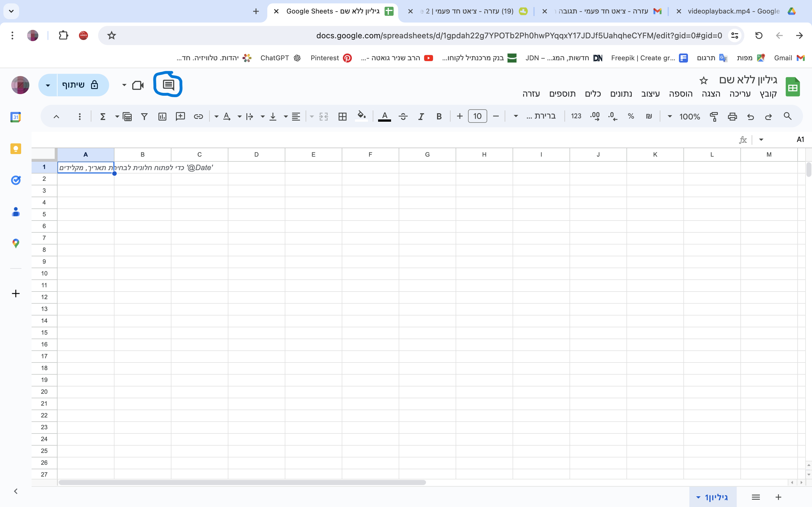Open the נתונים menu

click(x=621, y=94)
